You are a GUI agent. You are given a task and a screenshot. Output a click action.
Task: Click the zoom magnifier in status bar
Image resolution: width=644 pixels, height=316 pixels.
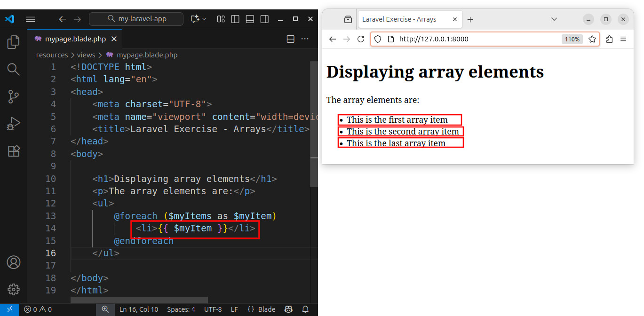[105, 309]
